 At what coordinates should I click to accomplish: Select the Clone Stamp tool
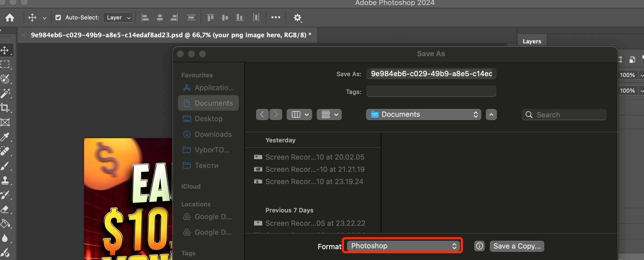pyautogui.click(x=5, y=180)
